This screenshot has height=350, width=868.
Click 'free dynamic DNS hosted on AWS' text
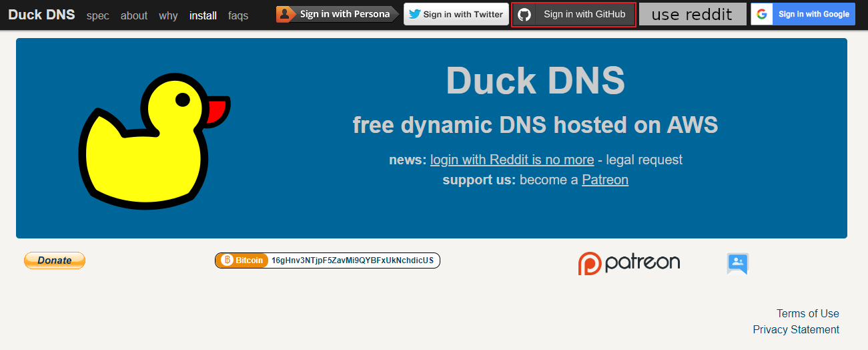coord(535,125)
